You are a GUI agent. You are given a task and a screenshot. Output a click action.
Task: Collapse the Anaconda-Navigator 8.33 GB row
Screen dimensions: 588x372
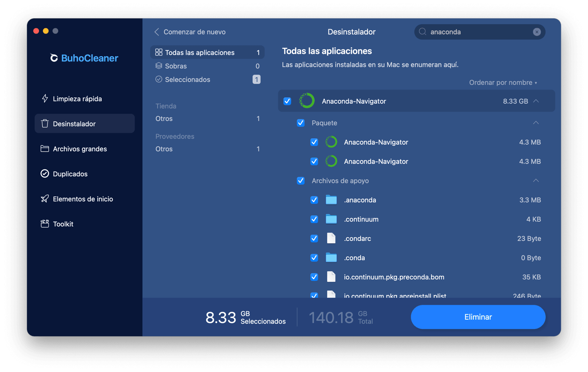coord(536,101)
